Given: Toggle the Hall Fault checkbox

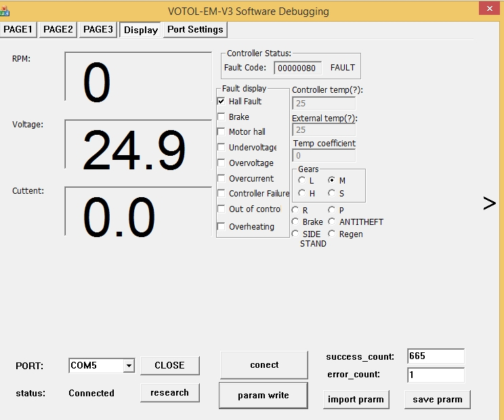Looking at the screenshot, I should (x=222, y=101).
